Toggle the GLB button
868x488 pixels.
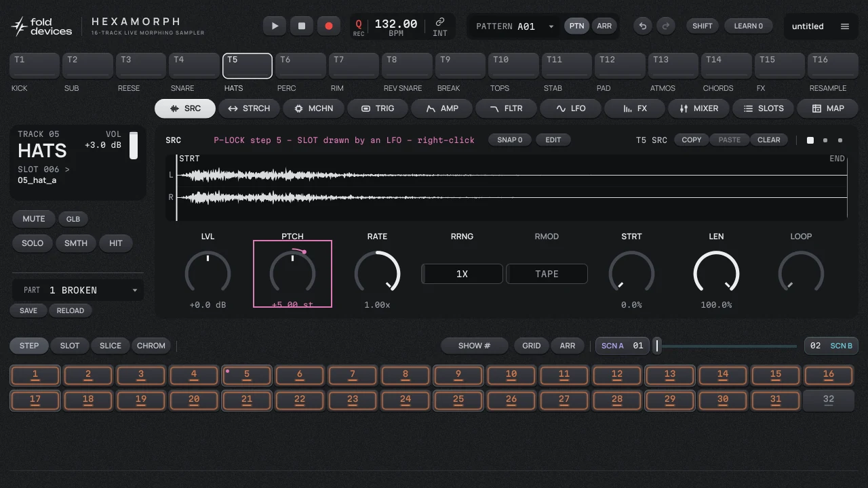coord(73,219)
